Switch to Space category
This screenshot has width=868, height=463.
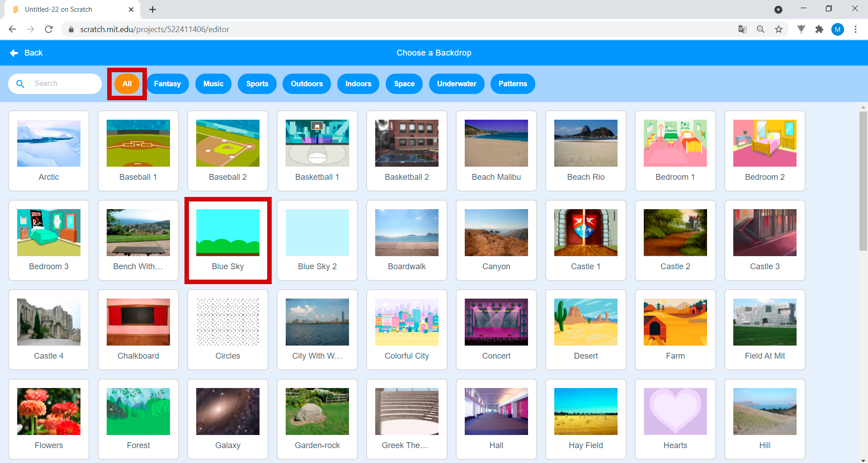[404, 84]
